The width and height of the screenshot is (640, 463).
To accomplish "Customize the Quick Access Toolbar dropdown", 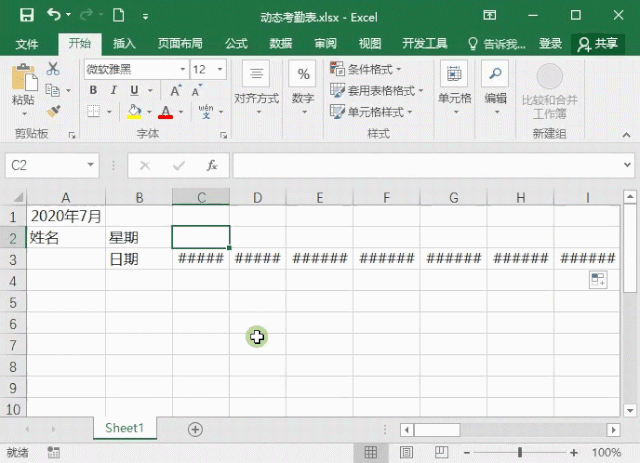I will click(x=145, y=17).
